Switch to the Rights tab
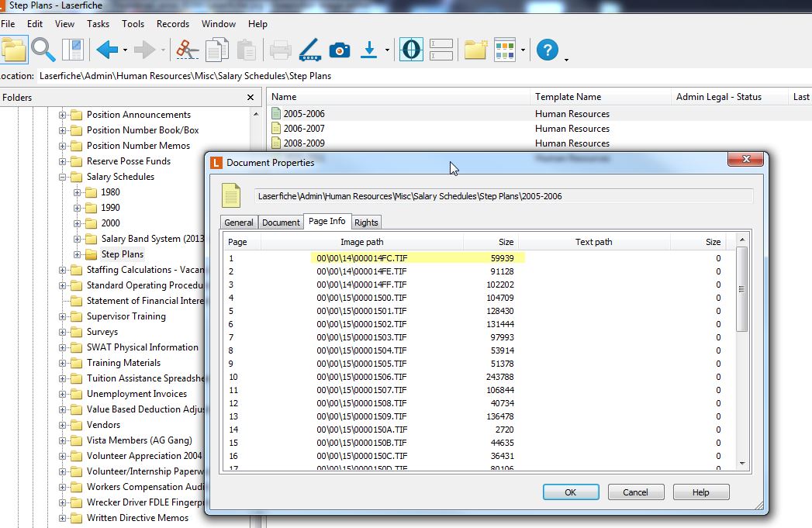This screenshot has width=812, height=528. tap(366, 223)
